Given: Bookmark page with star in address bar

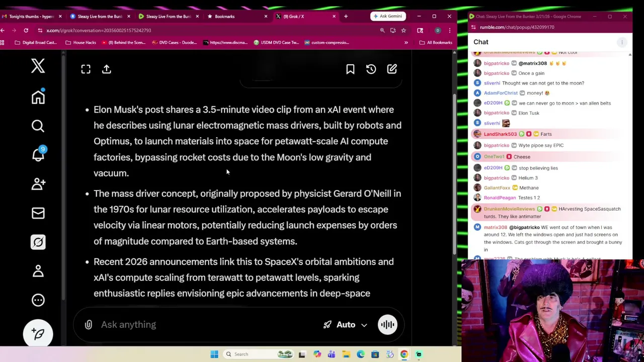Looking at the screenshot, I should [404, 30].
